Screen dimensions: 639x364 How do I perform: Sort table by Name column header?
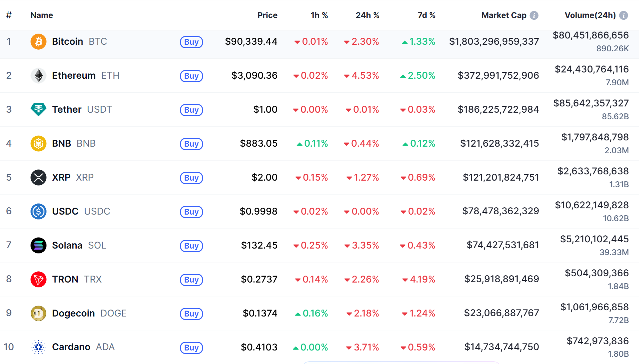click(42, 15)
